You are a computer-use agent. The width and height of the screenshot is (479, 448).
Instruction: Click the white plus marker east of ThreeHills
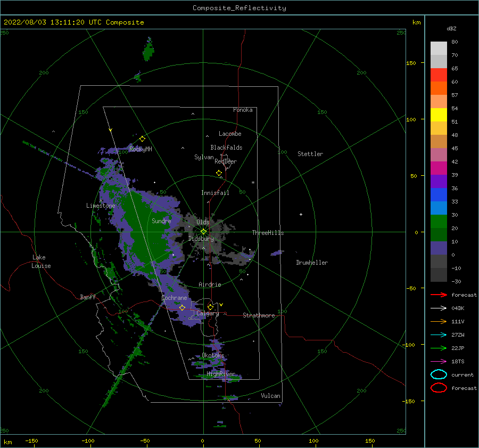301,214
